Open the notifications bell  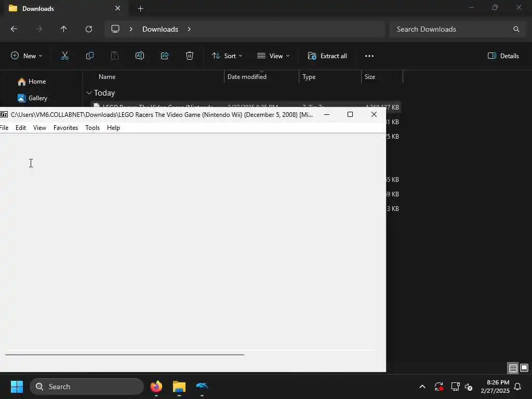pyautogui.click(x=518, y=387)
